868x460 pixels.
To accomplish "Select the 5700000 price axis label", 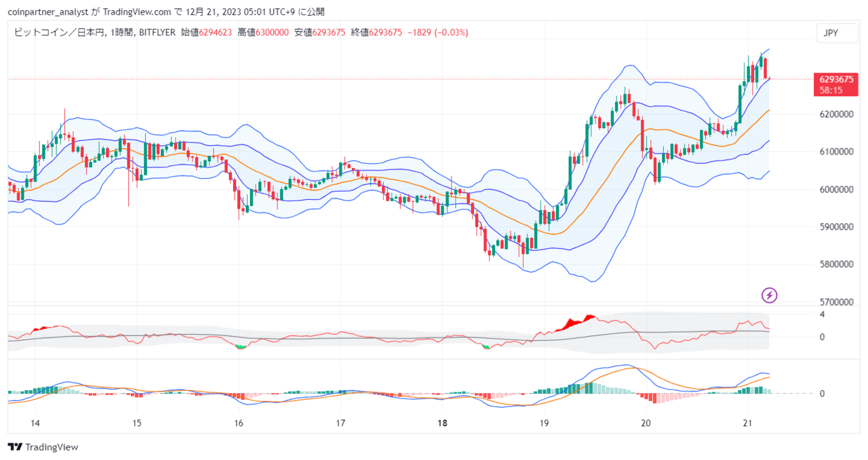I will [837, 302].
